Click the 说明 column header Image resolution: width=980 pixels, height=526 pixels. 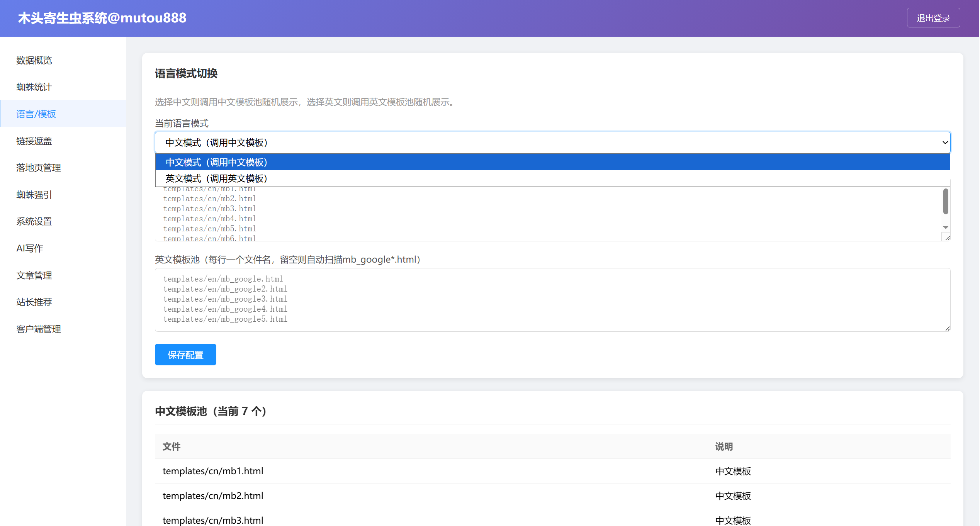click(x=724, y=446)
